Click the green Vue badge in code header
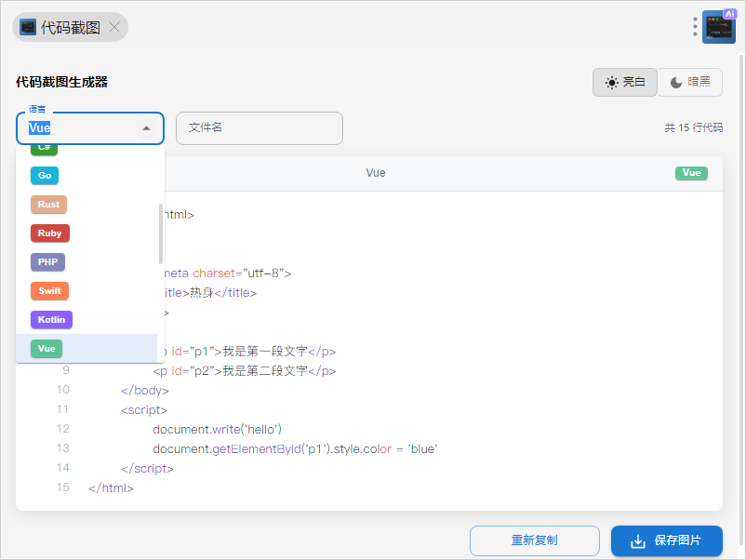746x560 pixels. point(691,173)
